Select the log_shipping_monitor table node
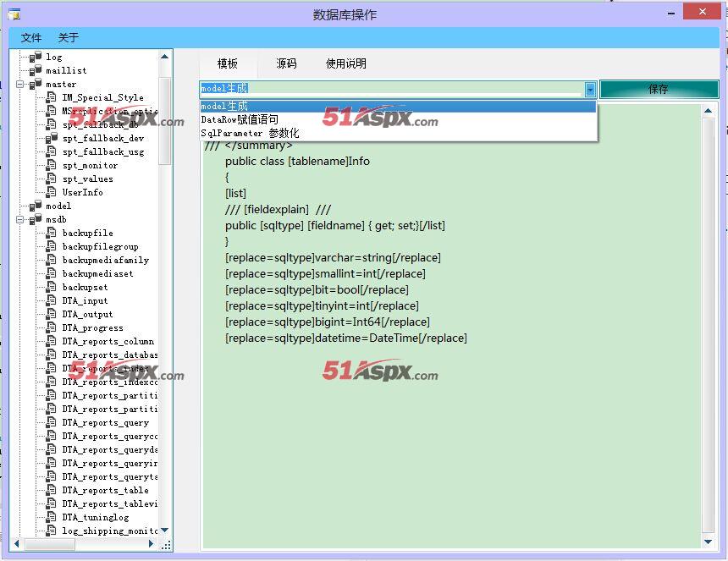The image size is (728, 561). click(110, 531)
